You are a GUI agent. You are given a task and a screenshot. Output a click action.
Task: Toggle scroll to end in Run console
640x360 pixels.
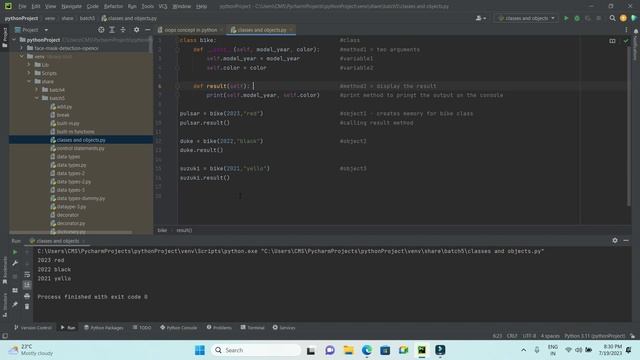pyautogui.click(x=27, y=285)
